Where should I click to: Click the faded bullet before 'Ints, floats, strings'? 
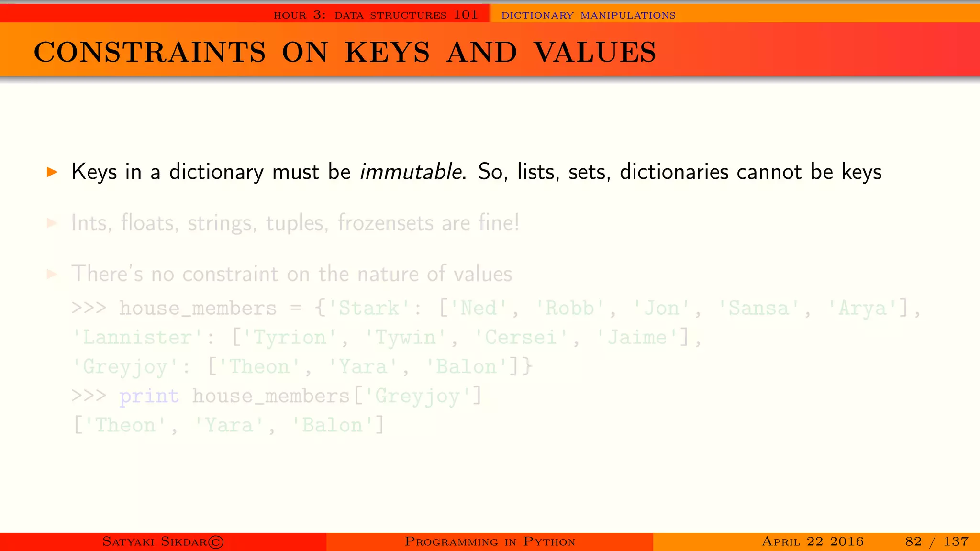[52, 223]
